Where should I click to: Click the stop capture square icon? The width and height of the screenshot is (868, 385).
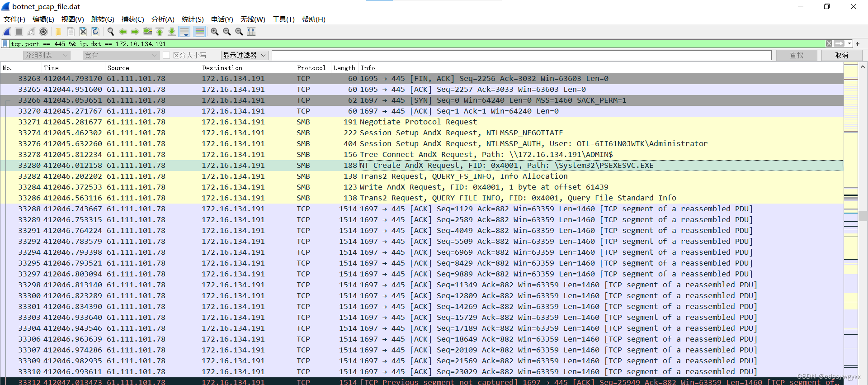point(19,32)
